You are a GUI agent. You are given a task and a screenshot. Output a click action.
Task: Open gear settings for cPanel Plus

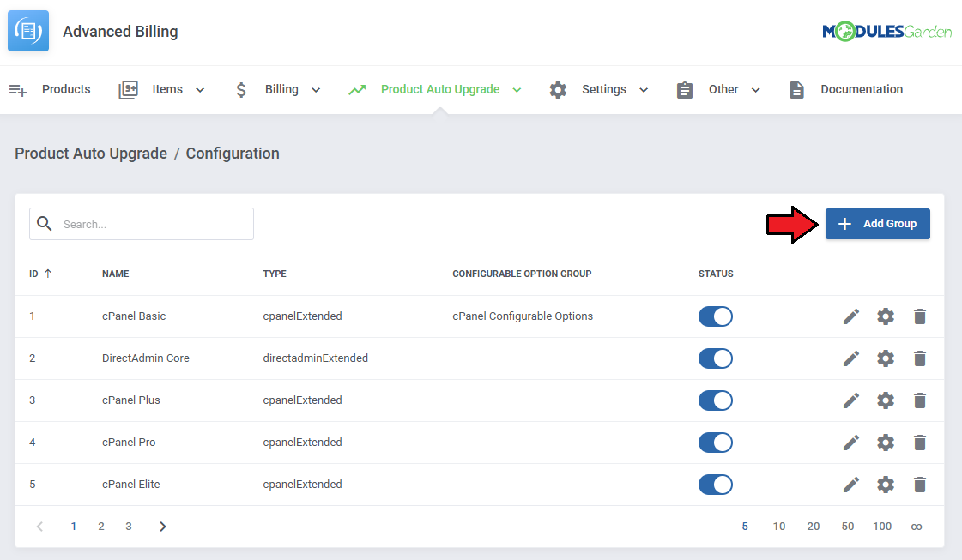click(886, 400)
